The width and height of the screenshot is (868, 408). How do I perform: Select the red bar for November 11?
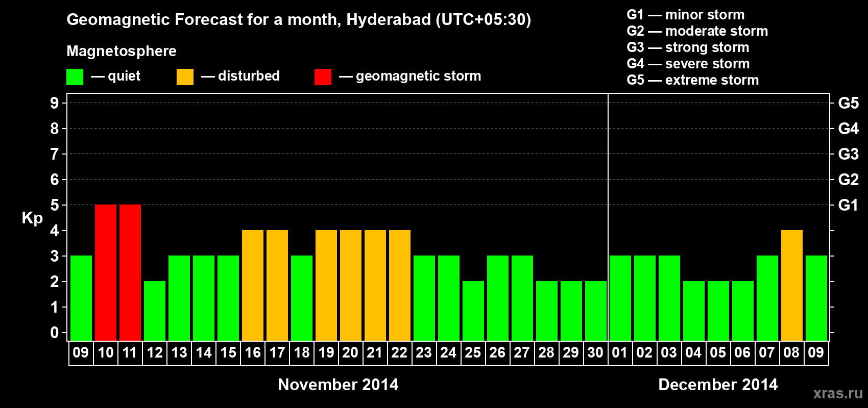click(x=130, y=273)
